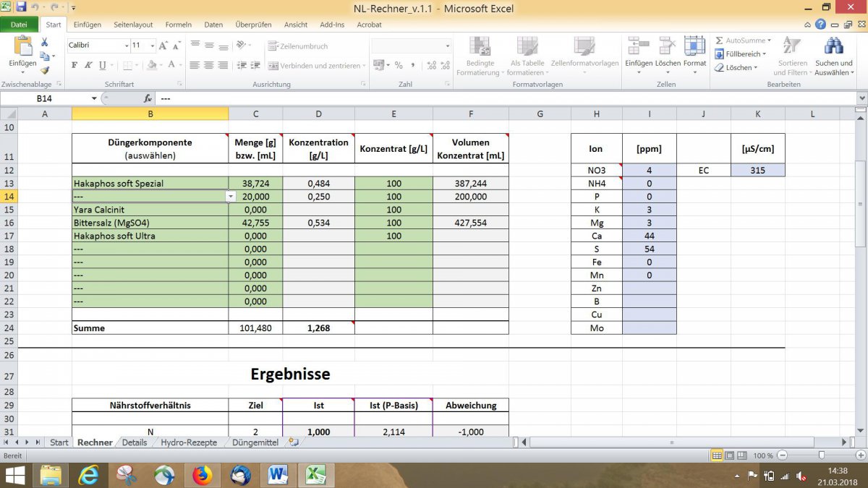Click the vertical scrollbar thumb
This screenshot has height=488, width=868.
pyautogui.click(x=861, y=204)
